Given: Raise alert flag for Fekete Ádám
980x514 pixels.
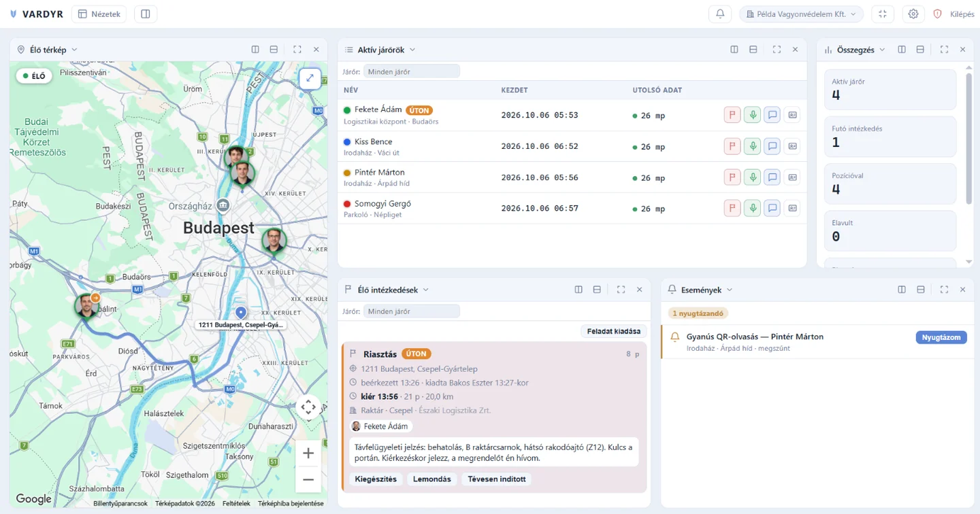Looking at the screenshot, I should pyautogui.click(x=732, y=115).
